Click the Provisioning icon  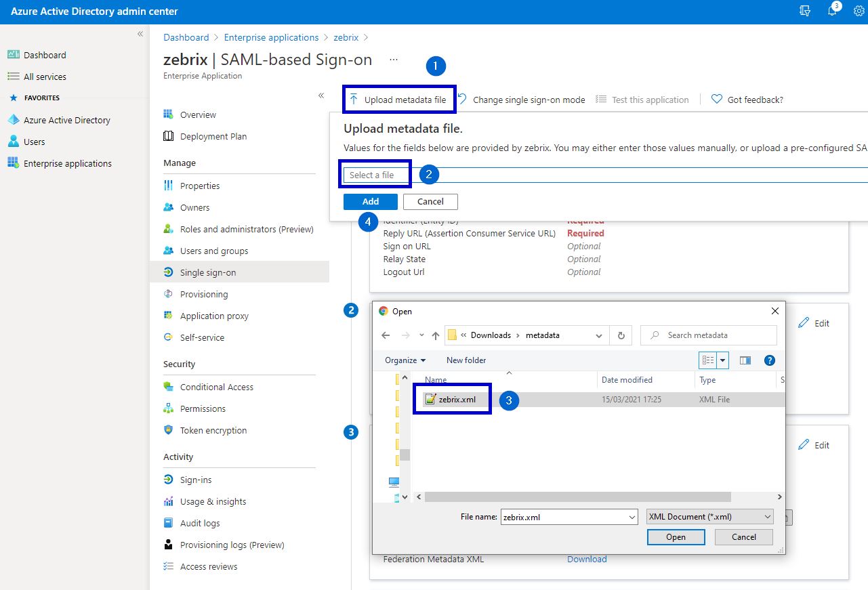(169, 294)
